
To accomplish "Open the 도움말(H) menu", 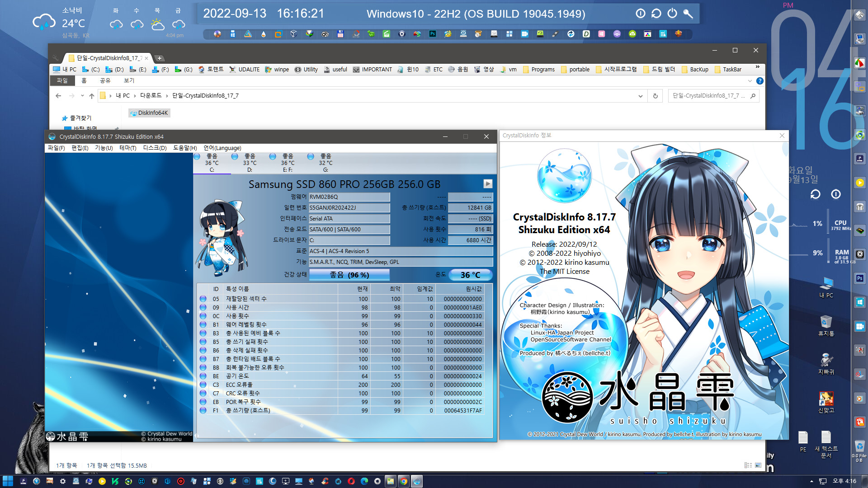I will coord(185,148).
